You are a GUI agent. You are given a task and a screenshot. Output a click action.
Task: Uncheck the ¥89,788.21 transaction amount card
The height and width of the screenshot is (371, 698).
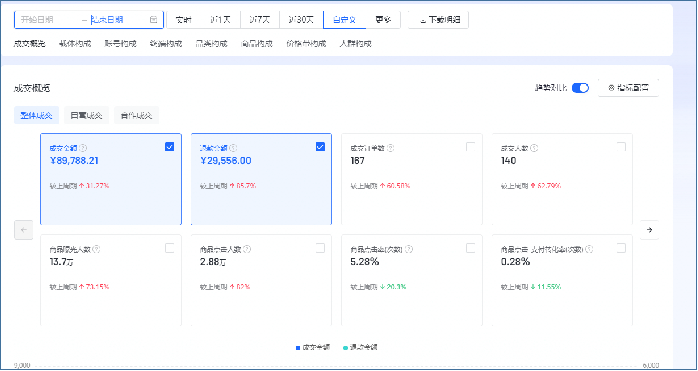(x=170, y=147)
